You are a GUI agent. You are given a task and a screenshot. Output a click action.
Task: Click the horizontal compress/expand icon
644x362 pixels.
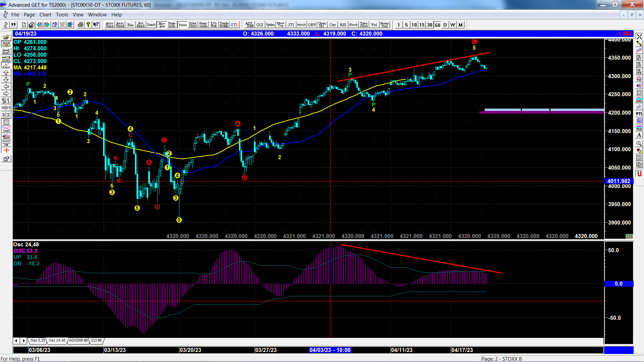[x=6, y=108]
